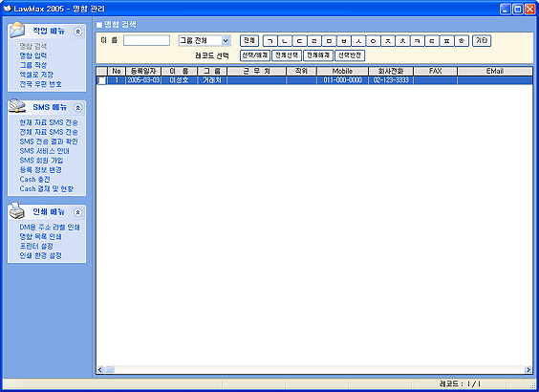Screen dimensions: 539x392
Task: Click the 선택반전 invert selection button
Action: 350,55
